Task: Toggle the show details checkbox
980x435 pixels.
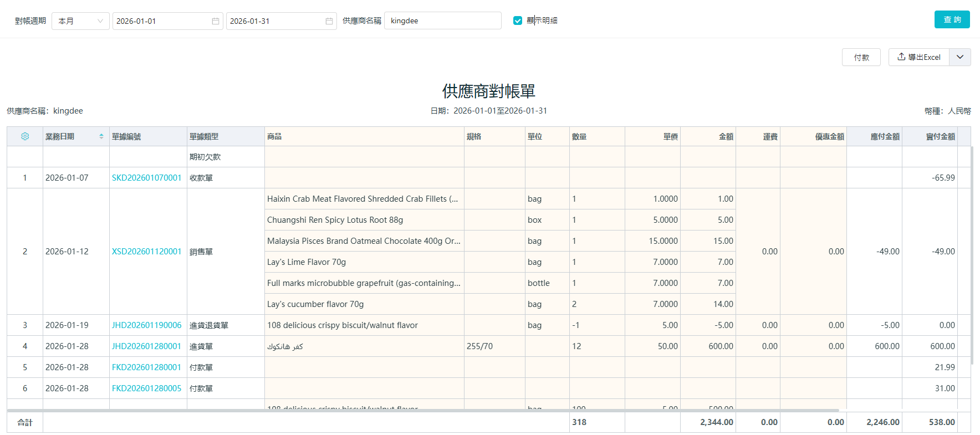Action: tap(518, 21)
